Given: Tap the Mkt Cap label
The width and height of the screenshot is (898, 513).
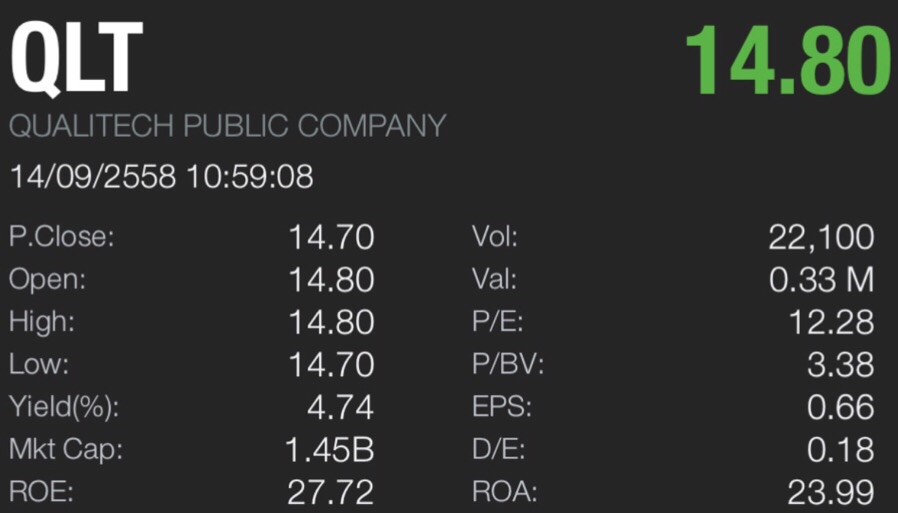Looking at the screenshot, I should [x=66, y=449].
